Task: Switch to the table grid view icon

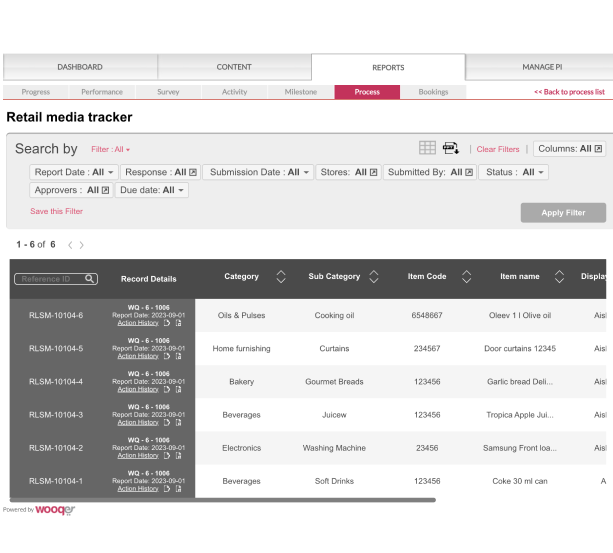Action: point(427,148)
